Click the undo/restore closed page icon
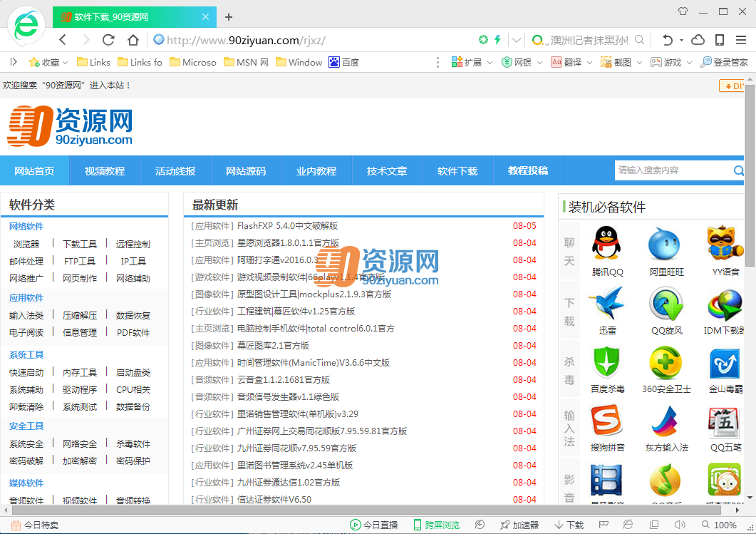Viewport: 756px width, 534px height. 667,39
